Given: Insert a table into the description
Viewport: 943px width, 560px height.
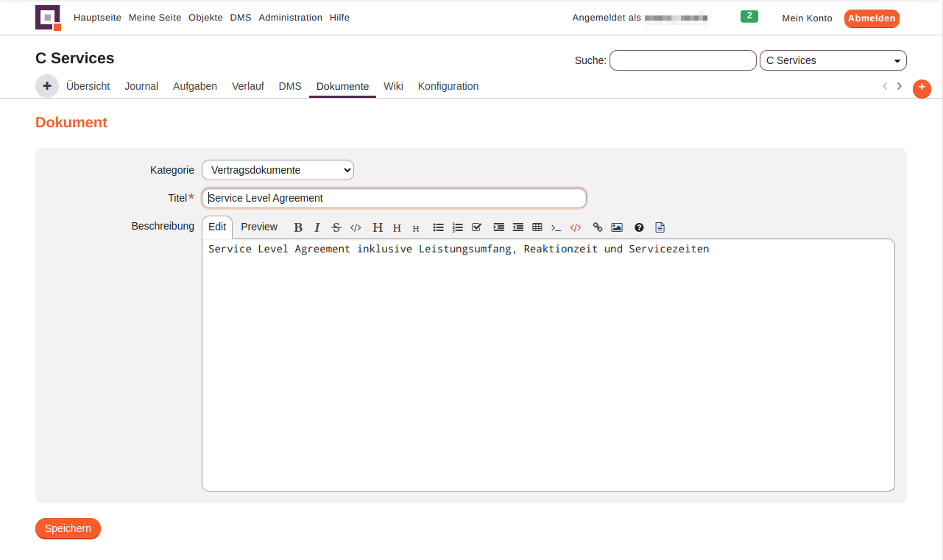Looking at the screenshot, I should [537, 227].
